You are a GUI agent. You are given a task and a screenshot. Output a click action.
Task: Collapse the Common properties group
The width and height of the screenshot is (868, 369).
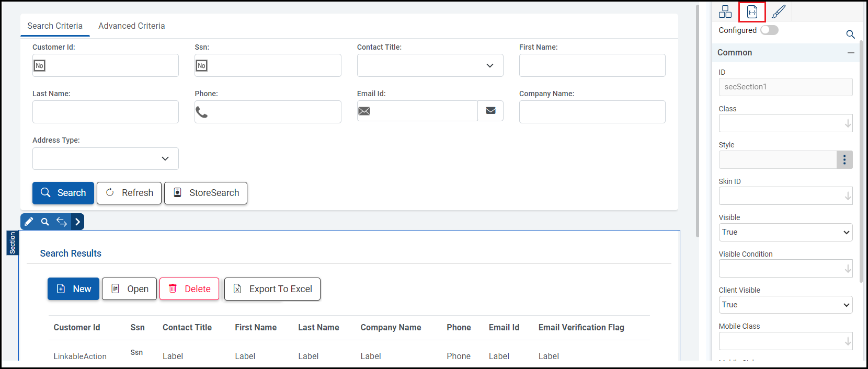851,53
